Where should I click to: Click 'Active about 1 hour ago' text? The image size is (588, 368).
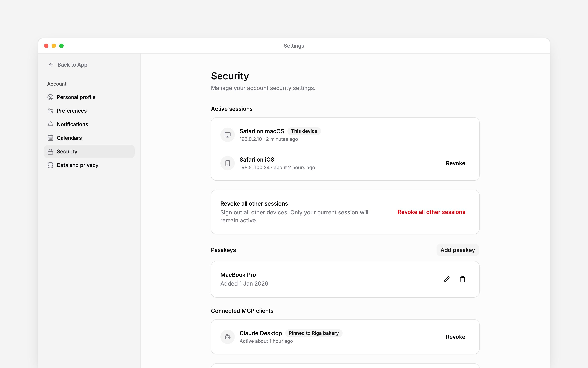point(266,341)
